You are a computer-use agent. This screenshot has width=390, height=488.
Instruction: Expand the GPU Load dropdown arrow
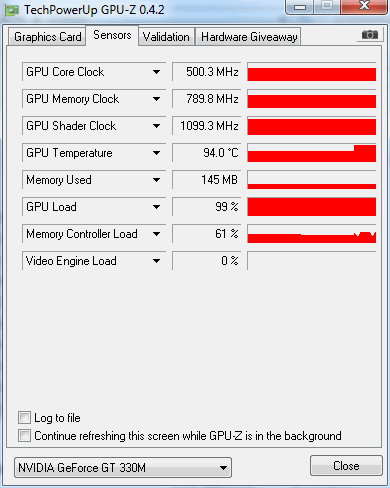[x=156, y=207]
